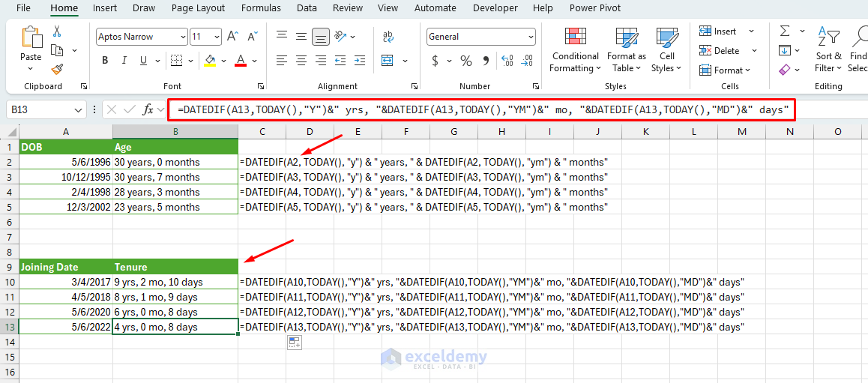
Task: Switch to the Power Pivot tab
Action: point(594,8)
